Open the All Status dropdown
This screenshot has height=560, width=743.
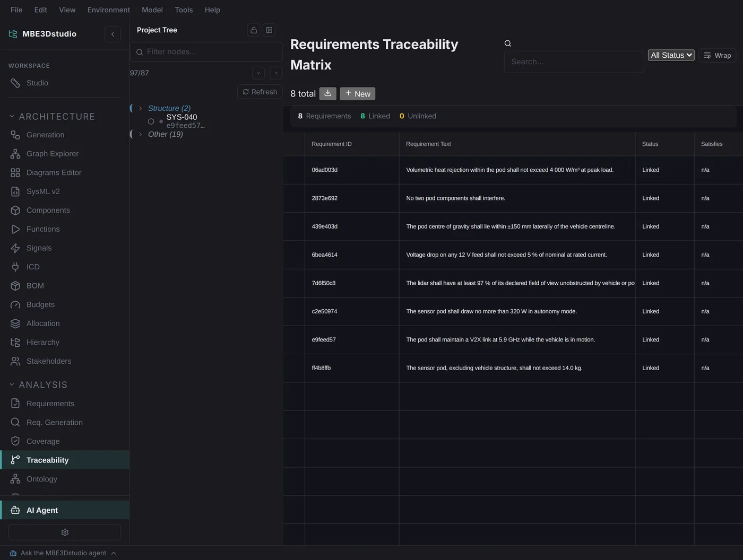tap(671, 55)
